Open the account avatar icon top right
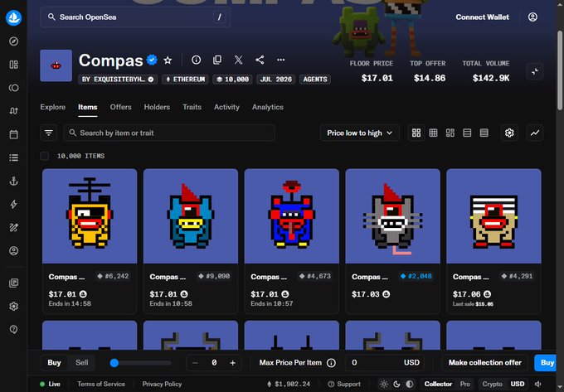Image resolution: width=564 pixels, height=392 pixels. (532, 17)
